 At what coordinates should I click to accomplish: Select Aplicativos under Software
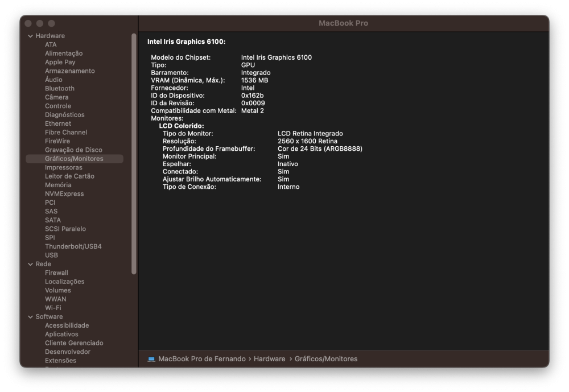click(61, 335)
